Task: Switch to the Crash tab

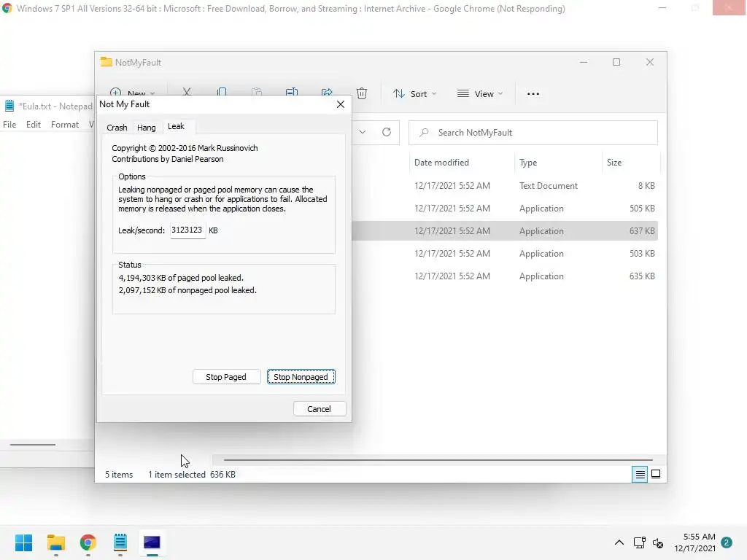Action: coord(117,127)
